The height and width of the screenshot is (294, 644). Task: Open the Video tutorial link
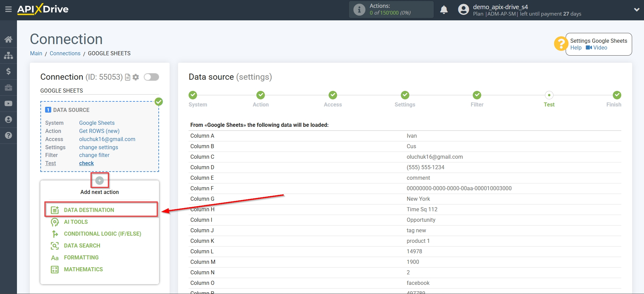click(597, 48)
